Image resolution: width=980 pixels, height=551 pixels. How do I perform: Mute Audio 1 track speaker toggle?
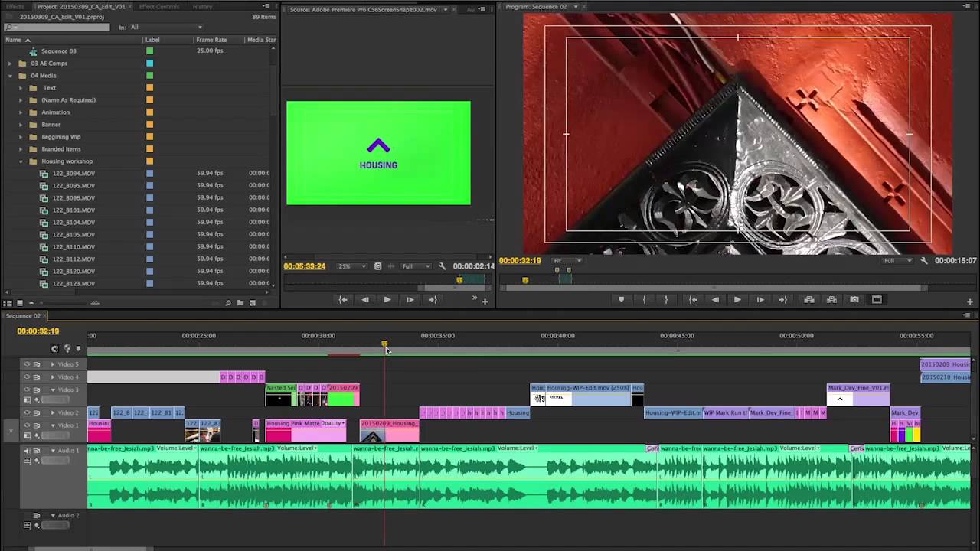(27, 451)
